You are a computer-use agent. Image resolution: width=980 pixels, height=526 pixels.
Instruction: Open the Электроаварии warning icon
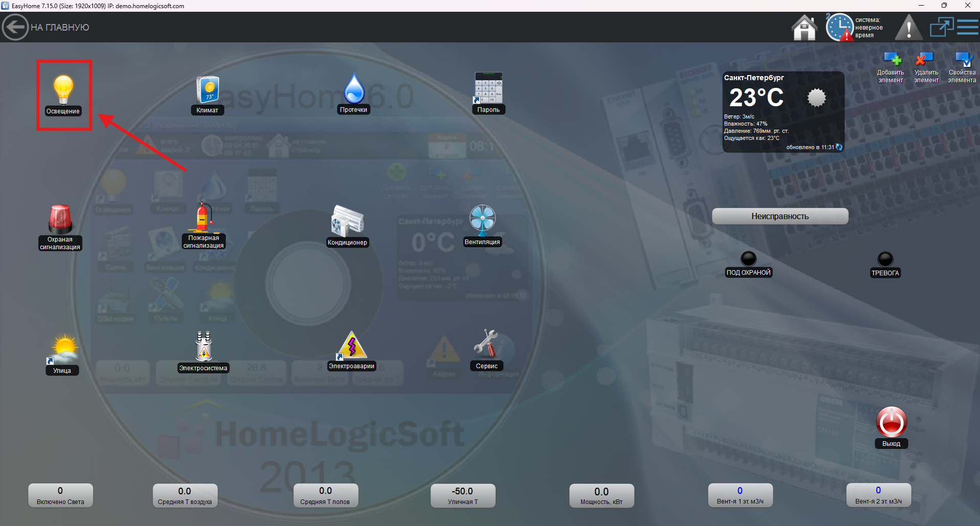click(352, 346)
